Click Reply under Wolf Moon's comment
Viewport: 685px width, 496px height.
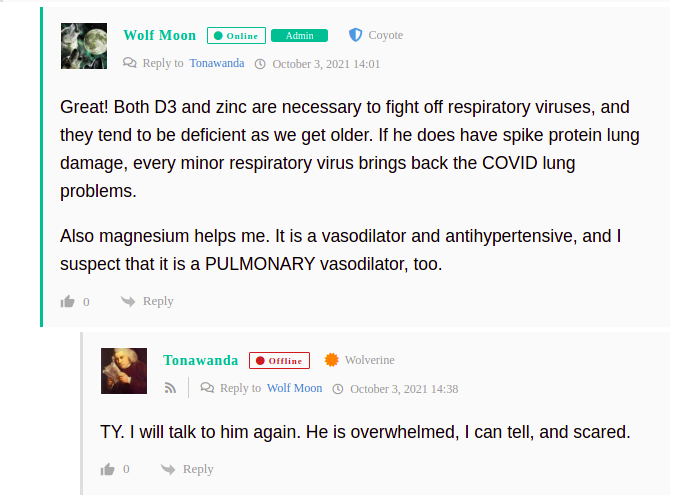(158, 301)
